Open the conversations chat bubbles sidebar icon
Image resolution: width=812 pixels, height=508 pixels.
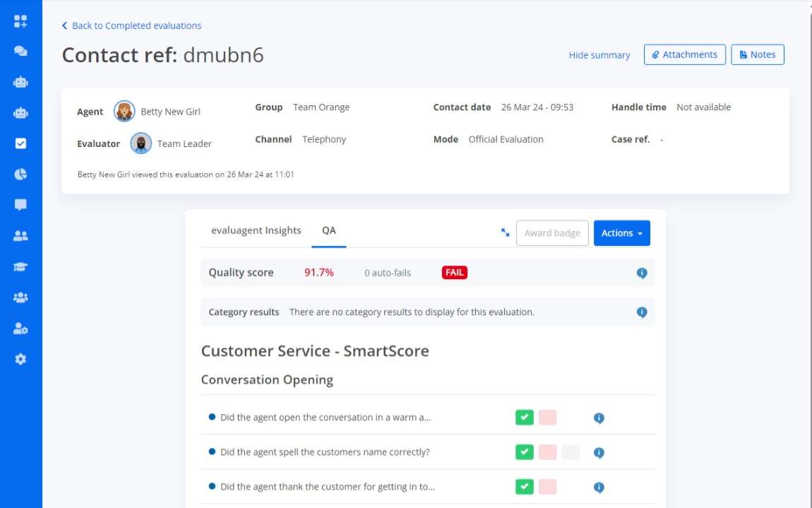click(x=20, y=51)
